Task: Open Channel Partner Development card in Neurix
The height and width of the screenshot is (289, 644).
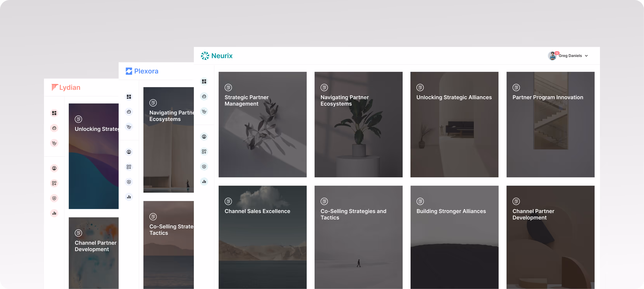Action: [x=550, y=237]
